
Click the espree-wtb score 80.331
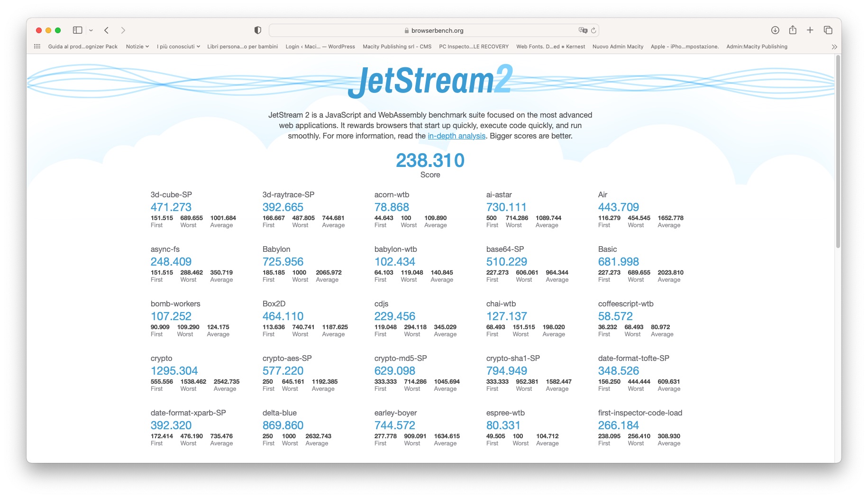[x=503, y=425]
